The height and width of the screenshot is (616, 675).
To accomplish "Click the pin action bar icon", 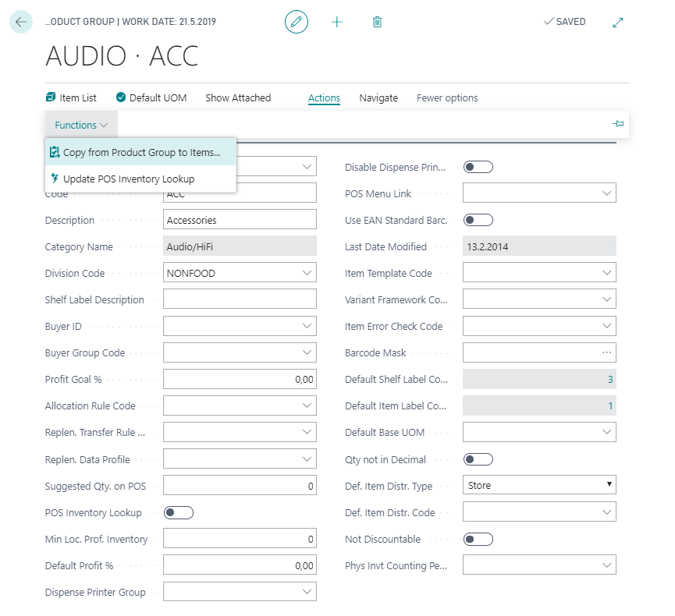I will (x=618, y=124).
